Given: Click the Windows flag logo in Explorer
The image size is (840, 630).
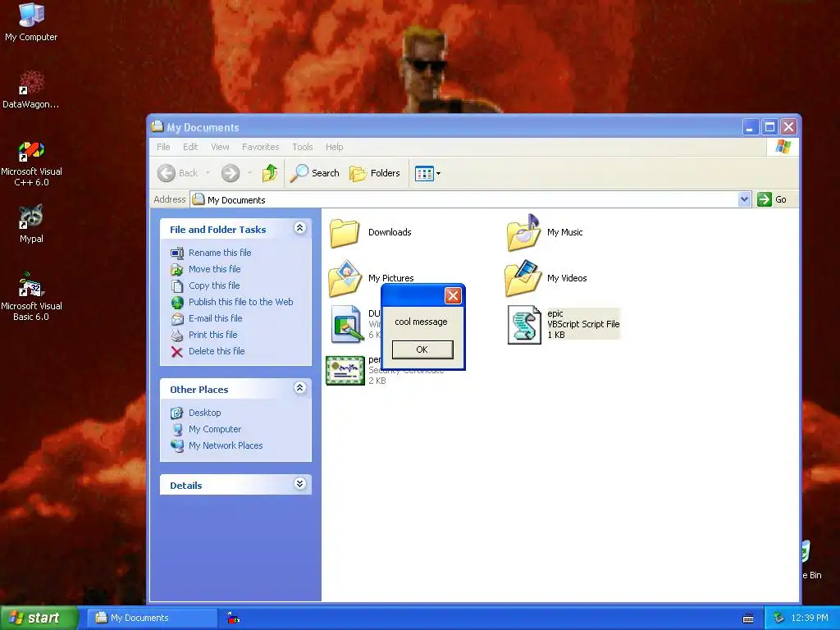Looking at the screenshot, I should (x=783, y=147).
